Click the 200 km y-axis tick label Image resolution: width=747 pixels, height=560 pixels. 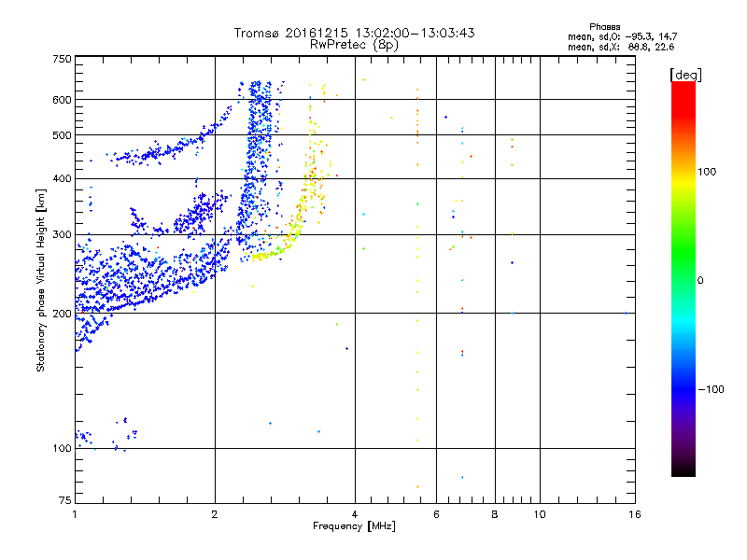point(62,314)
